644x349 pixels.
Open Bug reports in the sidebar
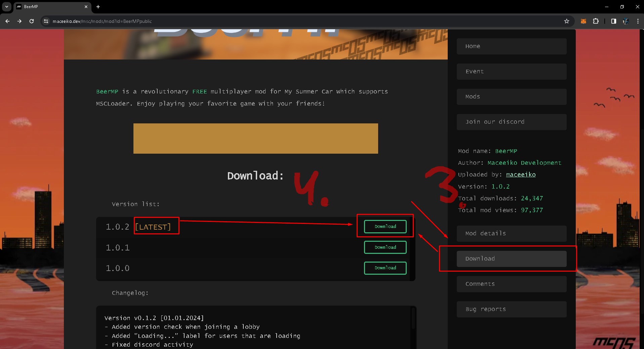[x=512, y=309]
